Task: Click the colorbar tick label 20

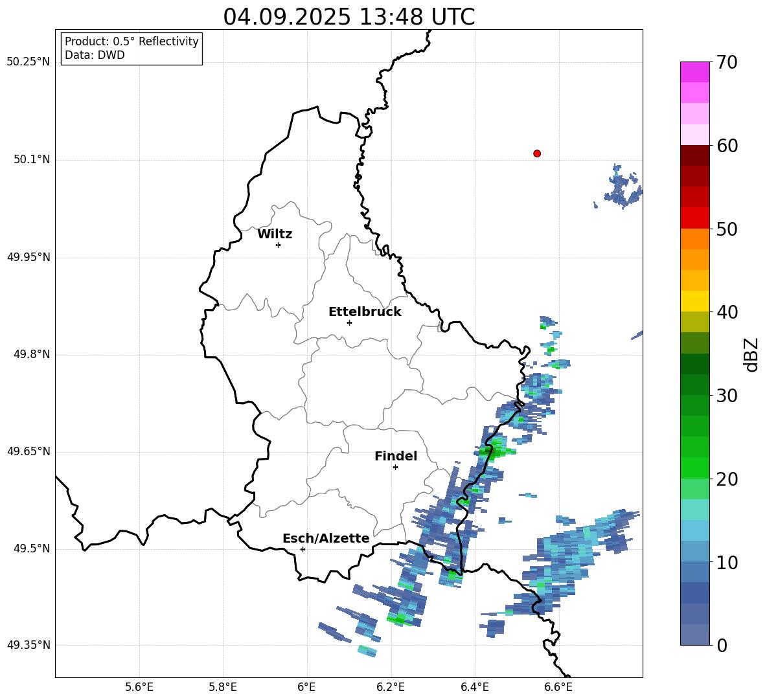Action: (x=727, y=479)
